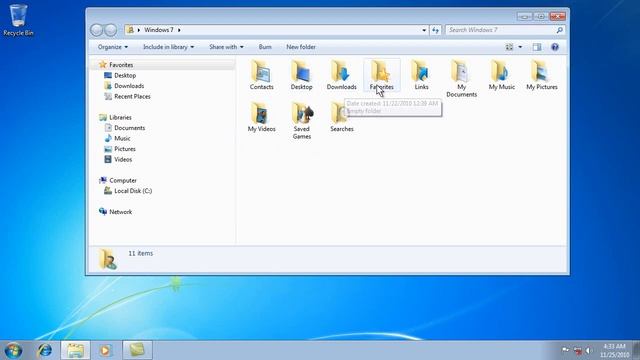640x360 pixels.
Task: Select Desktop in the navigation pane
Action: tap(125, 76)
